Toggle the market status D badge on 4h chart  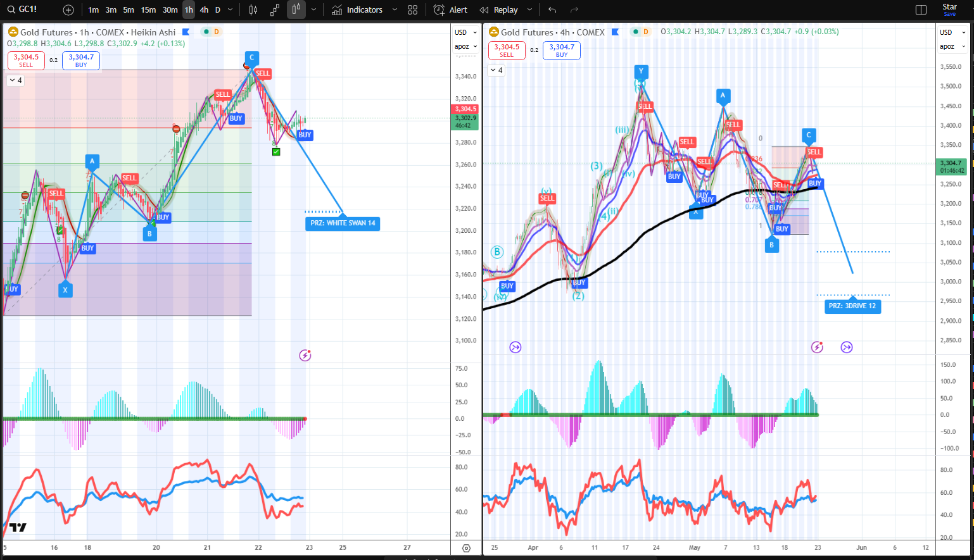[x=646, y=32]
